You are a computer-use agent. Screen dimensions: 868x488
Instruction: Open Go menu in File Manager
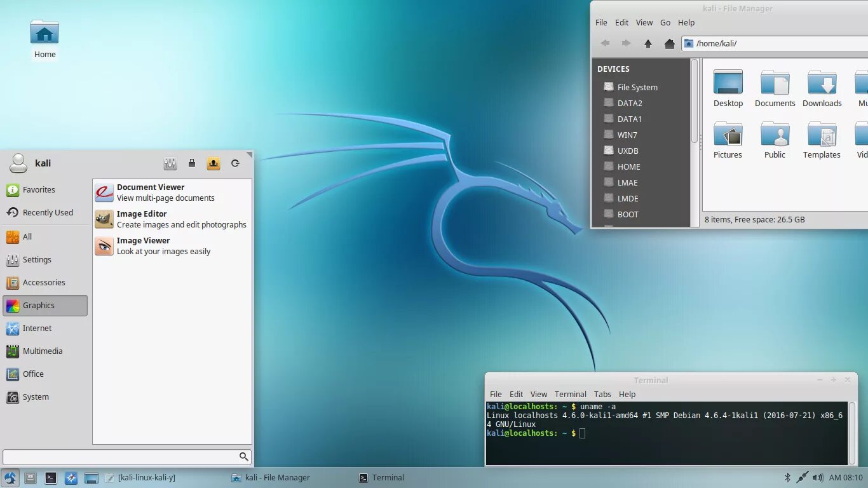point(665,22)
